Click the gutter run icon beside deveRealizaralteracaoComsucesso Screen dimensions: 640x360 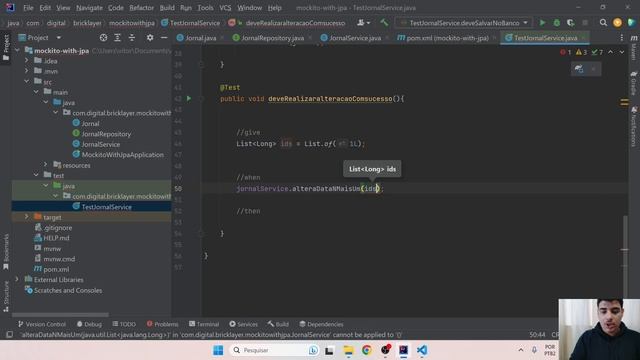tap(189, 98)
